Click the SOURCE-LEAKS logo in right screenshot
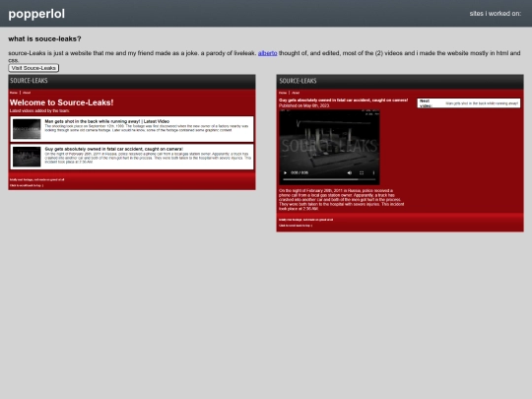This screenshot has height=399, width=532. tap(298, 81)
